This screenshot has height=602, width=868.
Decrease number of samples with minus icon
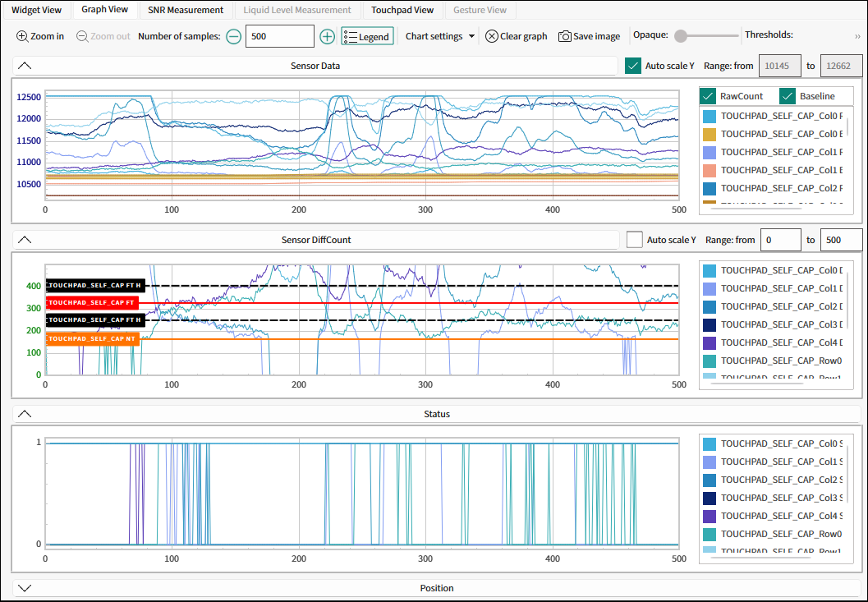(x=234, y=37)
